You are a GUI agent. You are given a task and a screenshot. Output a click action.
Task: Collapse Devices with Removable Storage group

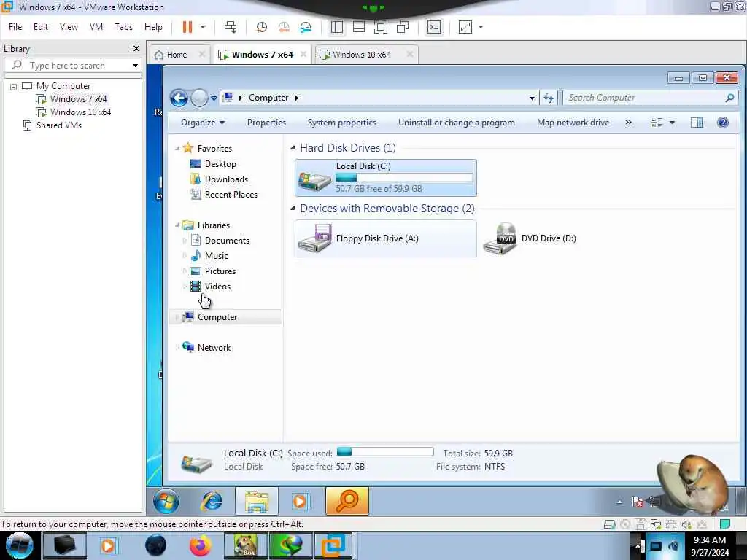(293, 209)
